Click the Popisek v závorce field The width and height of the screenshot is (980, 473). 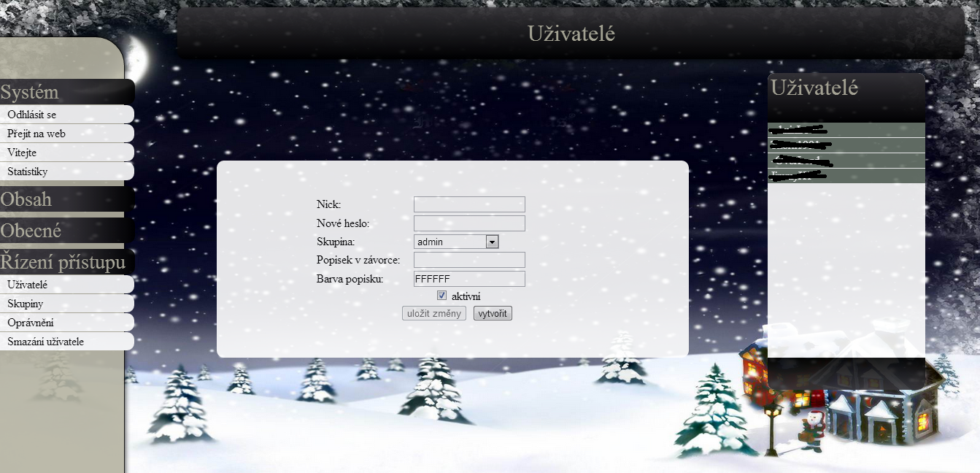pyautogui.click(x=469, y=260)
